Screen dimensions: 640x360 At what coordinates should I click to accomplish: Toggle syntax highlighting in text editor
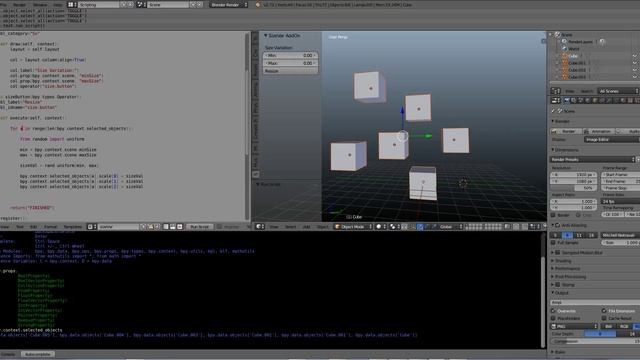[180, 227]
